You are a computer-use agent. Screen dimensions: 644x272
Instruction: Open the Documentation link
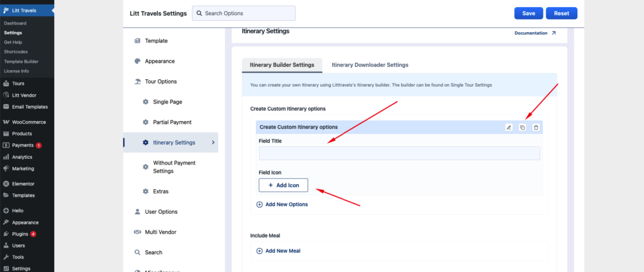[535, 33]
